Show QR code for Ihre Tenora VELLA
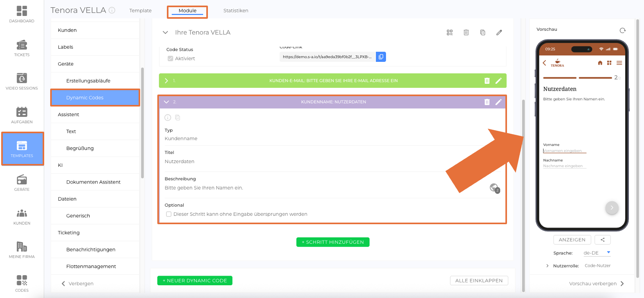Screen dimensions: 644x298 click(x=450, y=33)
